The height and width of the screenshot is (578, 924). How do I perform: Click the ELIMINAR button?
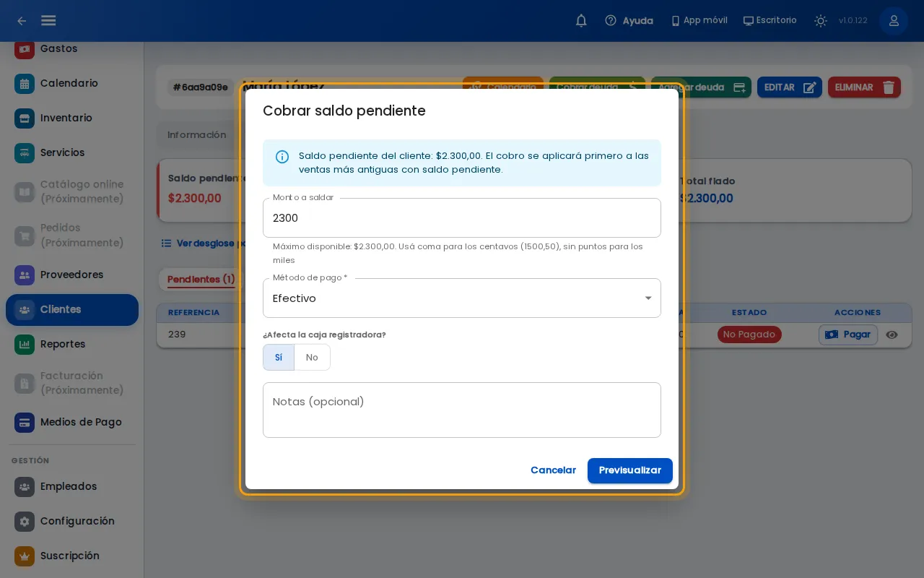(x=864, y=87)
